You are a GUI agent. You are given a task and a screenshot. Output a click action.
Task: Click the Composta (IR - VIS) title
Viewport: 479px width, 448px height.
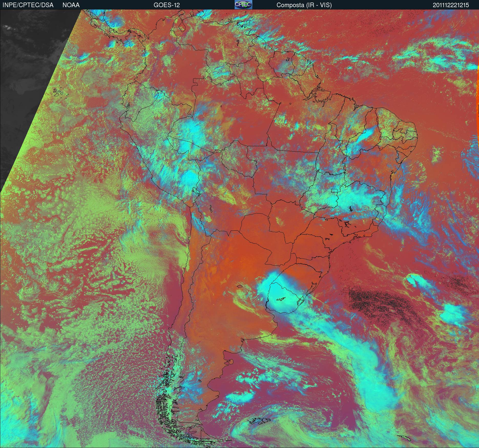pyautogui.click(x=304, y=5)
